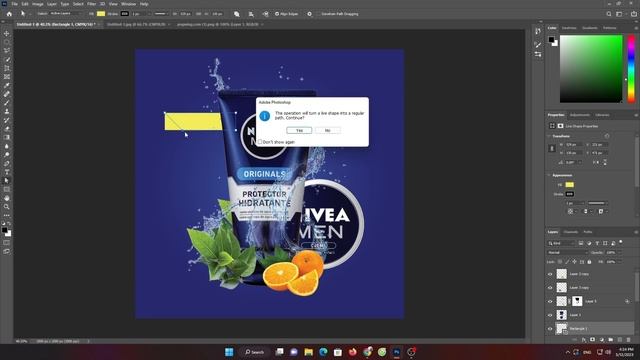
Task: Toggle Align Edges checkbox
Action: tap(277, 14)
